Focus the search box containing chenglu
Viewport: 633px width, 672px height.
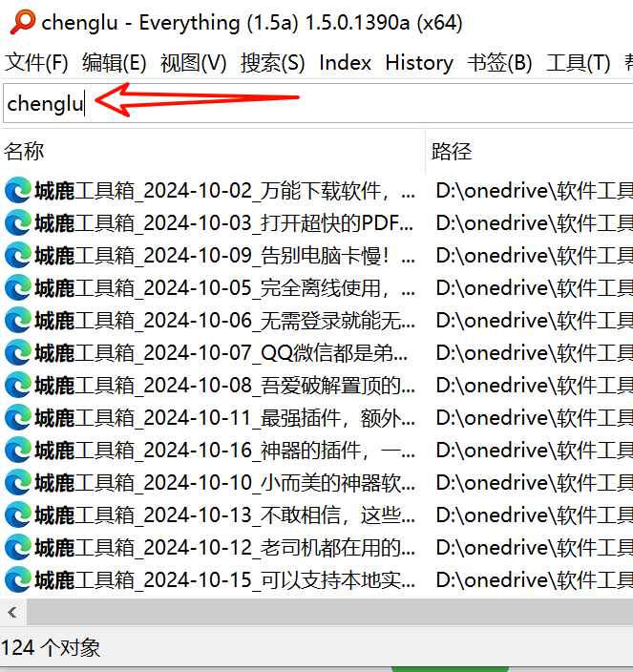point(318,103)
